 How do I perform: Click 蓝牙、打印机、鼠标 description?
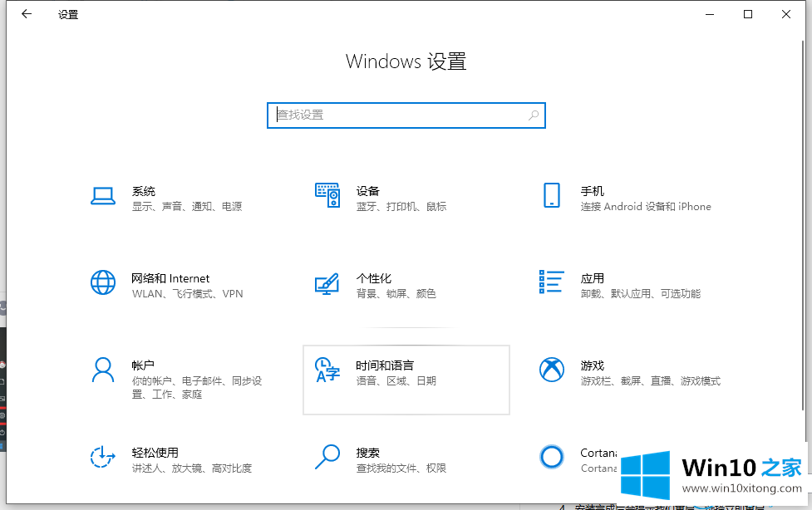tap(401, 207)
